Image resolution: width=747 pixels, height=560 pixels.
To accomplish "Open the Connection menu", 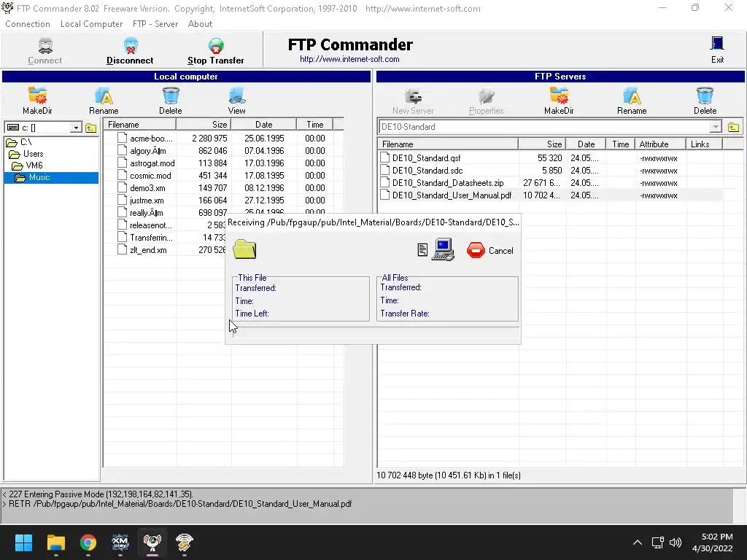I will tap(28, 24).
